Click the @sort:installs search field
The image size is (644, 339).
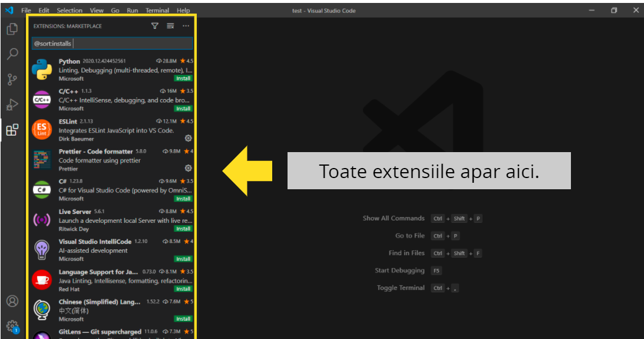[112, 43]
